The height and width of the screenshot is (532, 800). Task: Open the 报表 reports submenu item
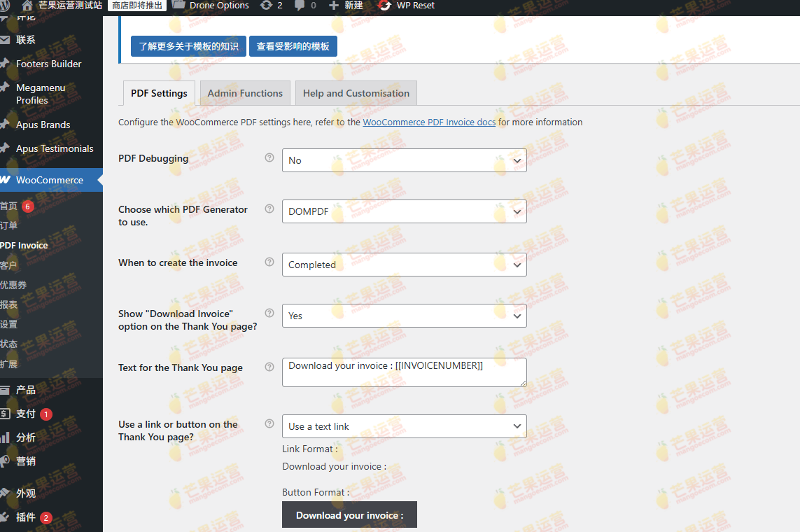tap(8, 305)
